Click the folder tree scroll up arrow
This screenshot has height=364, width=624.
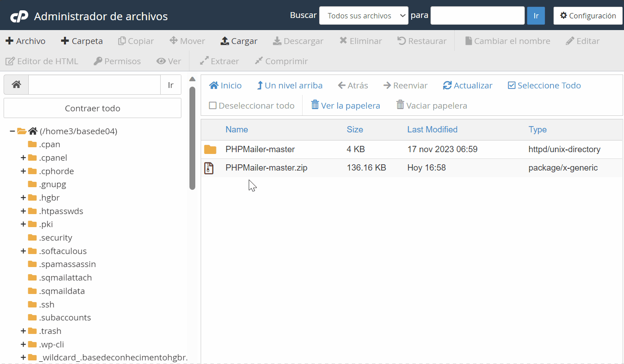[x=193, y=79]
